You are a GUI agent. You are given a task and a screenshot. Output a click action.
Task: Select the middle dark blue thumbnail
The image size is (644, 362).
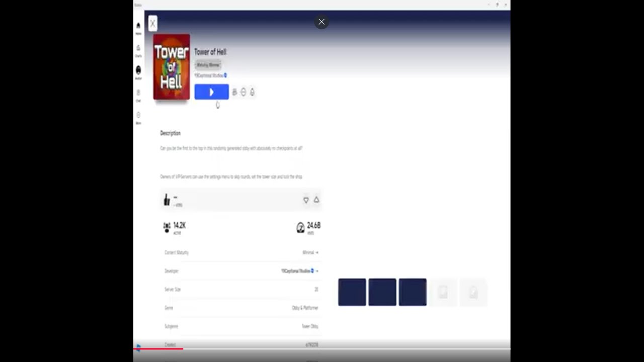(x=382, y=292)
